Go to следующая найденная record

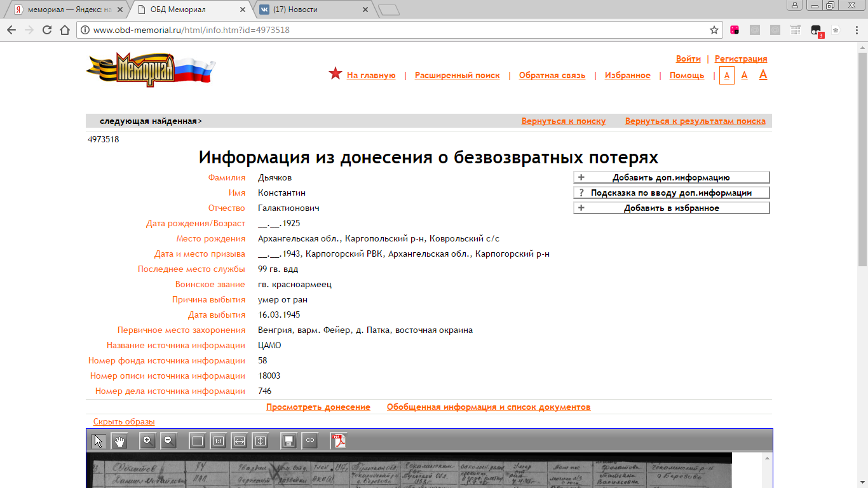click(151, 121)
